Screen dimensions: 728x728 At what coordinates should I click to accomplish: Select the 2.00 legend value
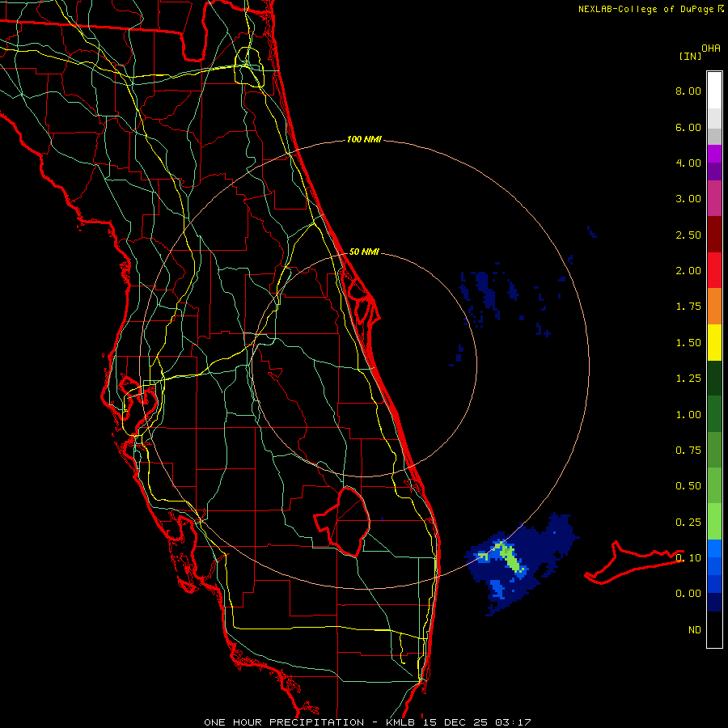point(688,271)
